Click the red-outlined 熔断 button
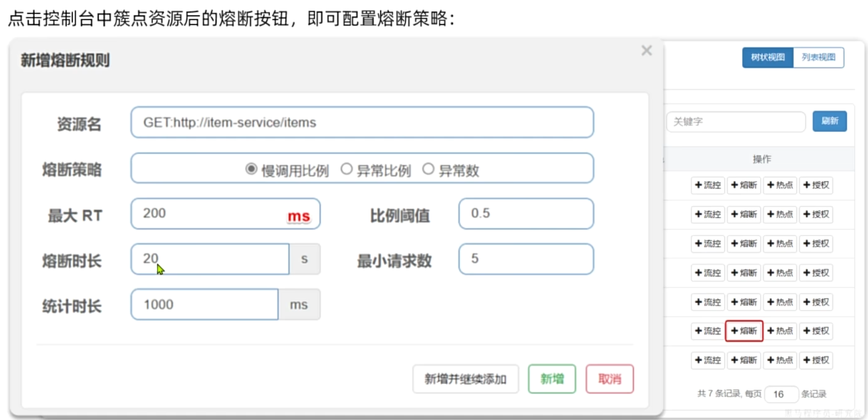 point(744,331)
